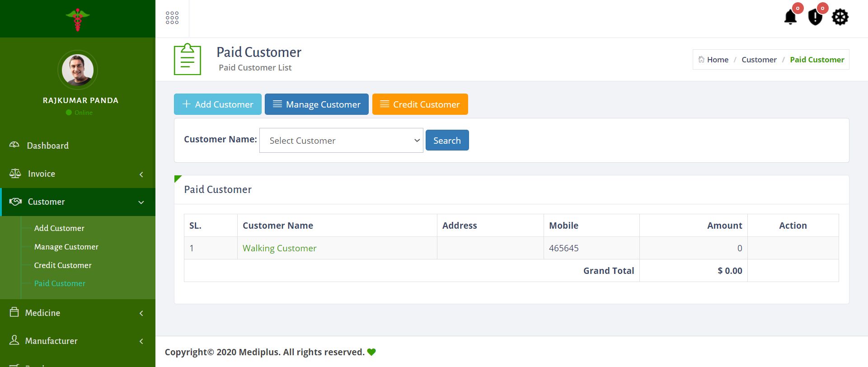
Task: Click the orange Credit Customer button
Action: tap(420, 104)
